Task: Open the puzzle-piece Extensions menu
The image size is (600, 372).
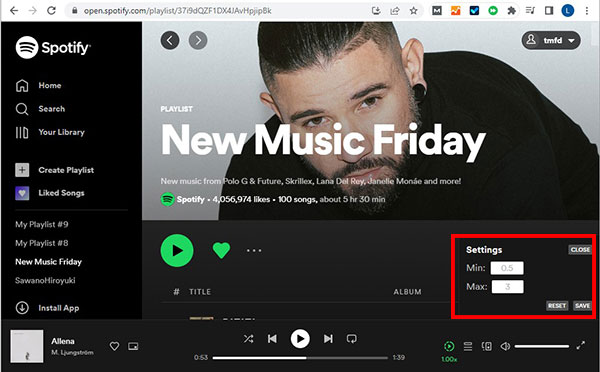Action: 512,11
